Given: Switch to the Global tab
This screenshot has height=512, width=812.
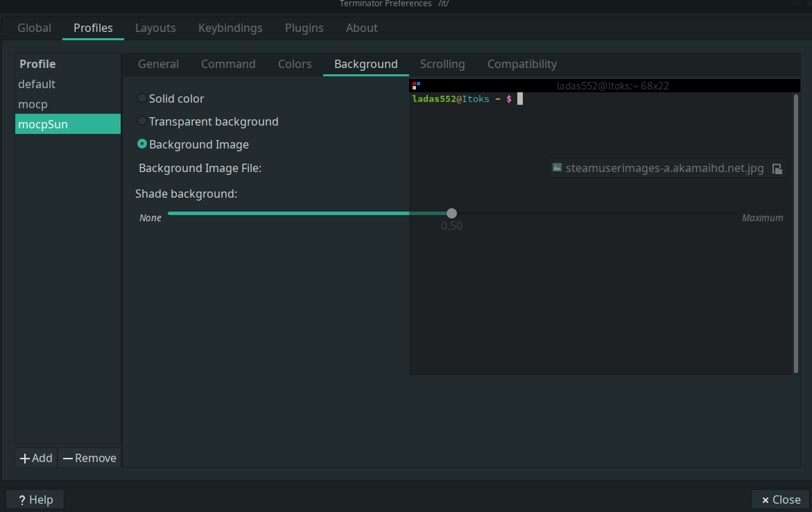Looking at the screenshot, I should pyautogui.click(x=35, y=28).
